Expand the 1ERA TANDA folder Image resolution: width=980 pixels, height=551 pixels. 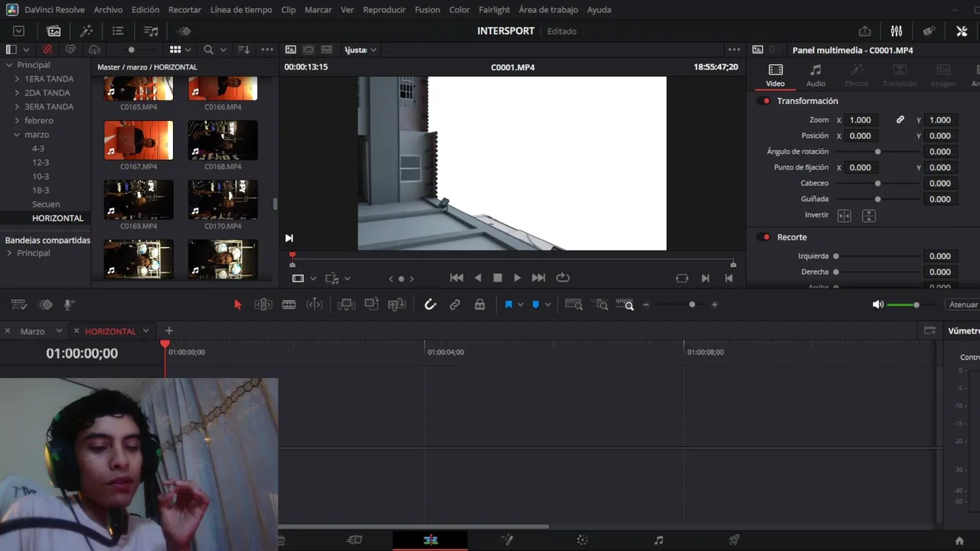(x=17, y=79)
